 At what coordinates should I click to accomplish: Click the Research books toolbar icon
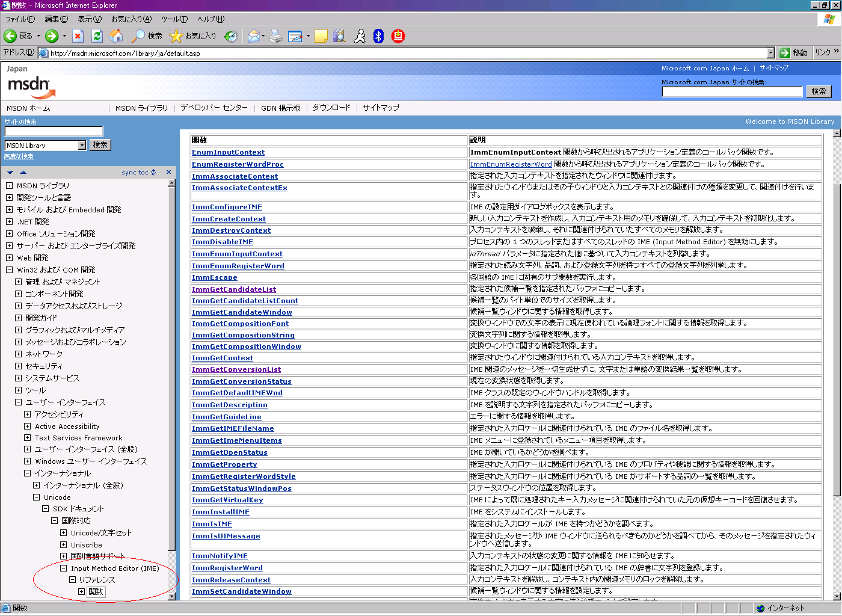click(x=340, y=36)
